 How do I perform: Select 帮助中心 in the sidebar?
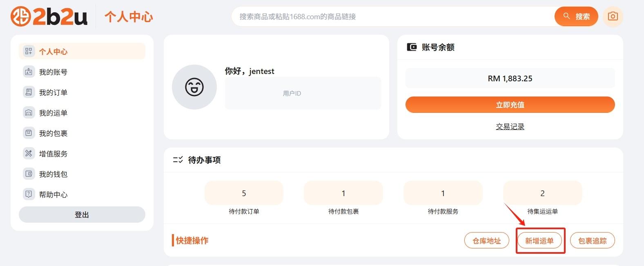click(x=53, y=194)
